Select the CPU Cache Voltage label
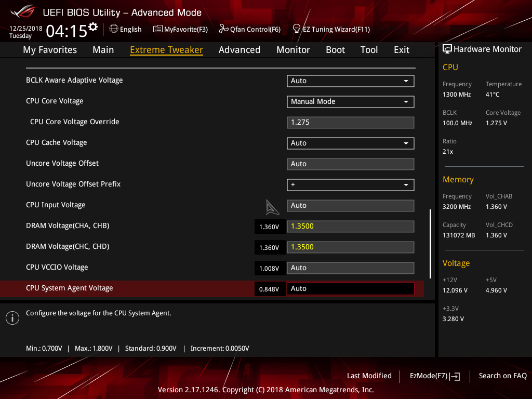 (x=56, y=142)
